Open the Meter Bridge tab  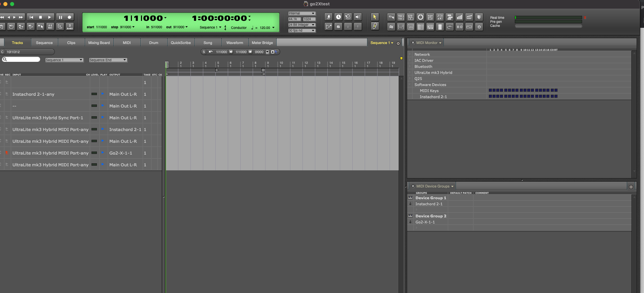pos(262,43)
